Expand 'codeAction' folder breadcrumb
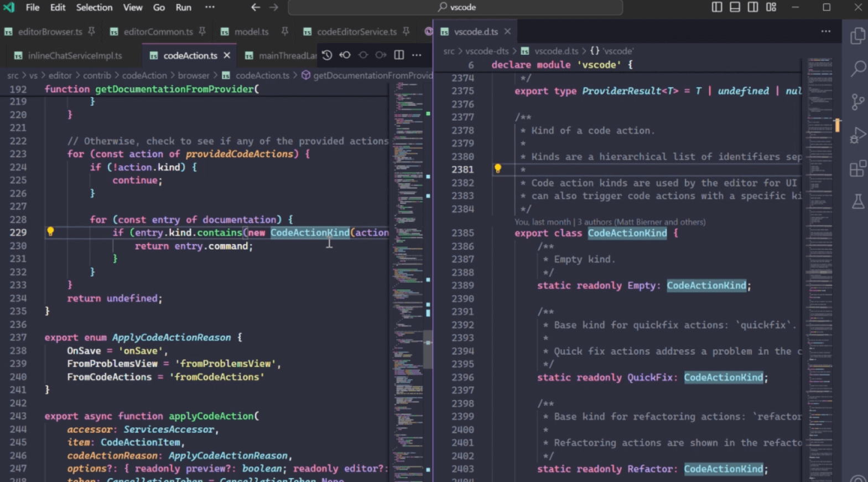 point(144,75)
